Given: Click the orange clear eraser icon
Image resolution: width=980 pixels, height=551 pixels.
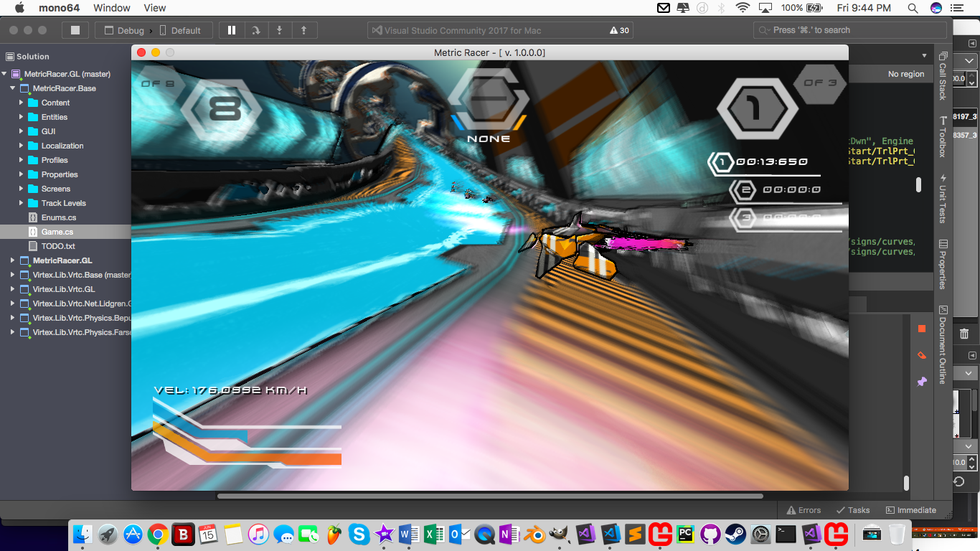Looking at the screenshot, I should click(922, 355).
